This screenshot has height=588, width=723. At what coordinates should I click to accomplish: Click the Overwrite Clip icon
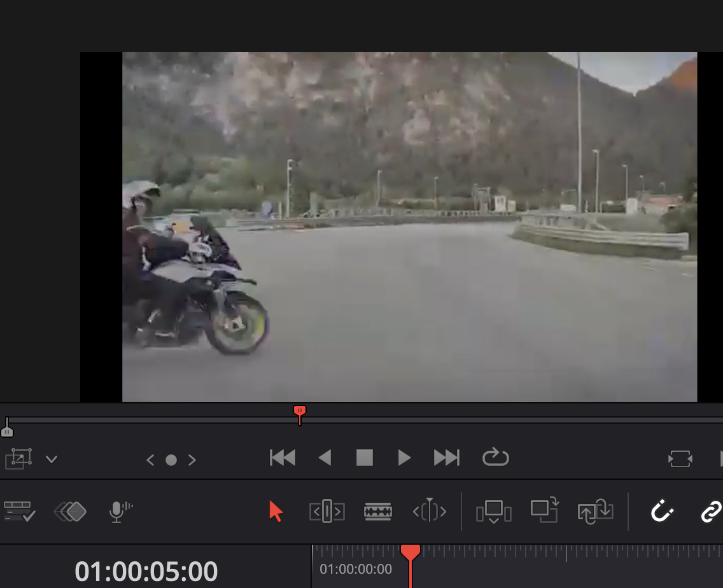tap(544, 511)
